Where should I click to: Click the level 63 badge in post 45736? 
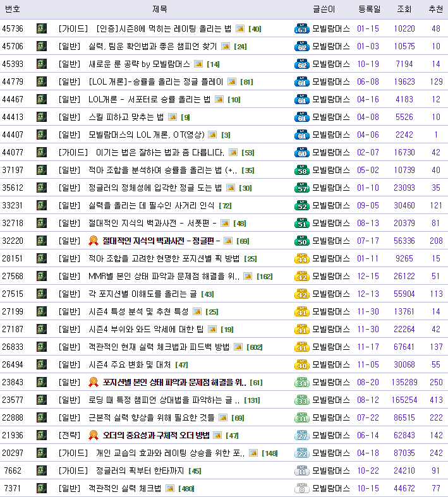coord(301,29)
